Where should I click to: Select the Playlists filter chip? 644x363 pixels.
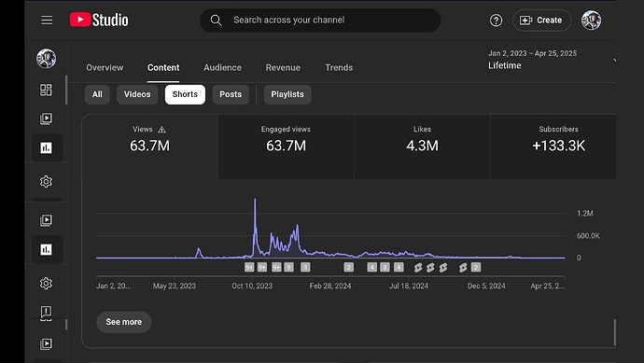coord(287,94)
